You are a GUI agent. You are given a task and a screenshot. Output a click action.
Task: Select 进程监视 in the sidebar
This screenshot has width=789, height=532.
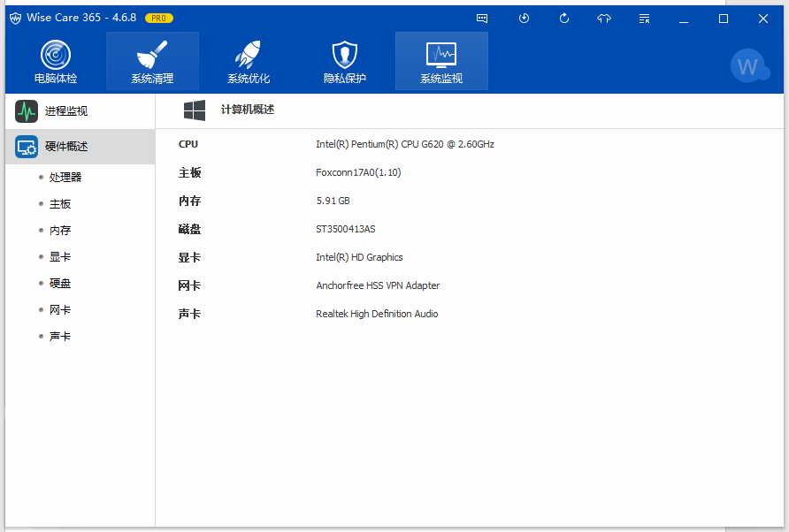point(66,111)
